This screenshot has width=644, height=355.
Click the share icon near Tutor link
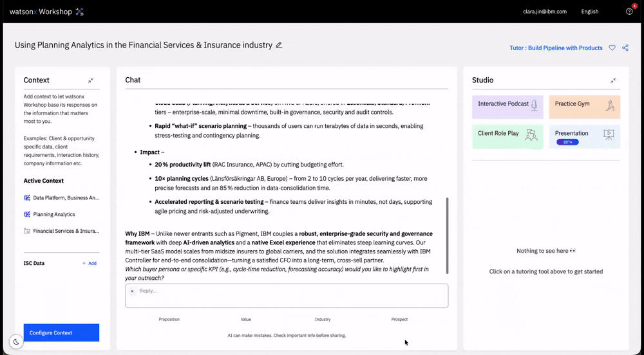tap(625, 48)
